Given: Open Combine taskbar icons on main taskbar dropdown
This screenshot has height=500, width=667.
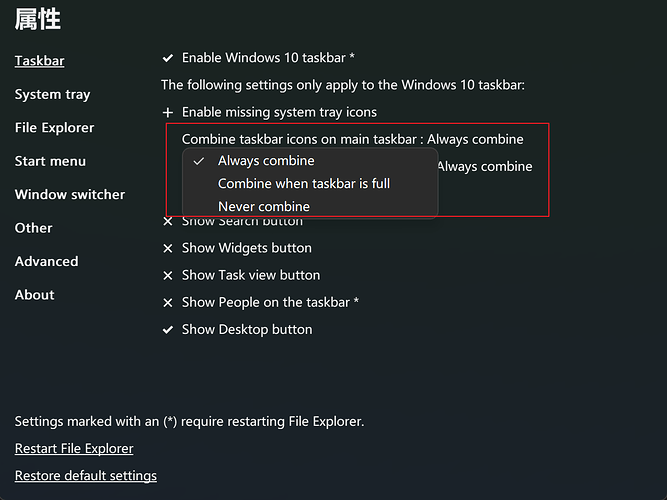Looking at the screenshot, I should [x=352, y=139].
